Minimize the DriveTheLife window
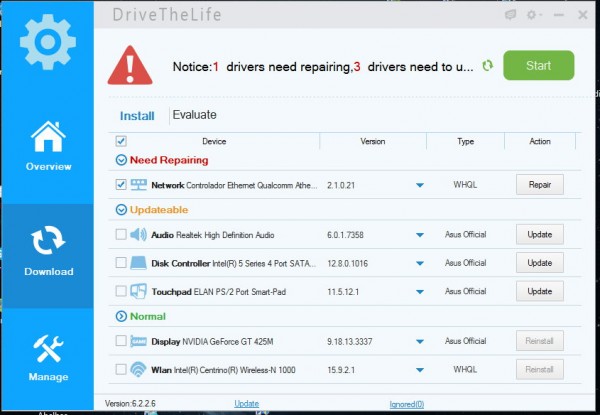The width and height of the screenshot is (600, 415). tap(559, 15)
